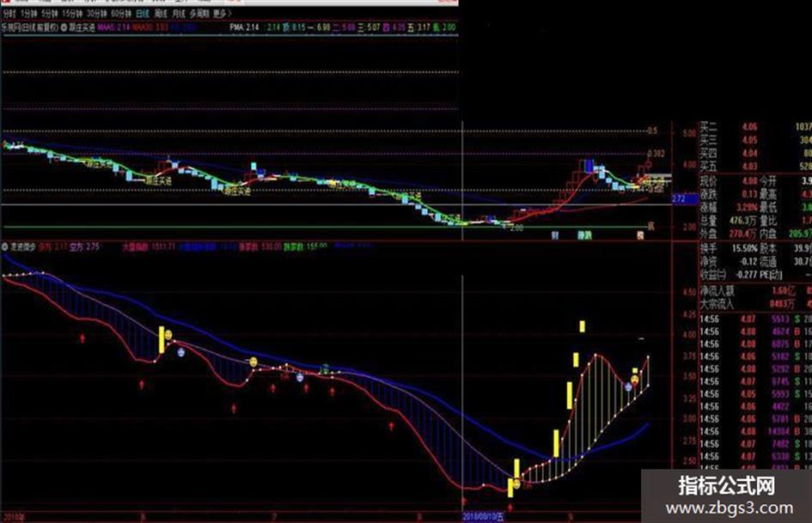Click the round icon before 跟庄买进 indicator

coord(64,27)
